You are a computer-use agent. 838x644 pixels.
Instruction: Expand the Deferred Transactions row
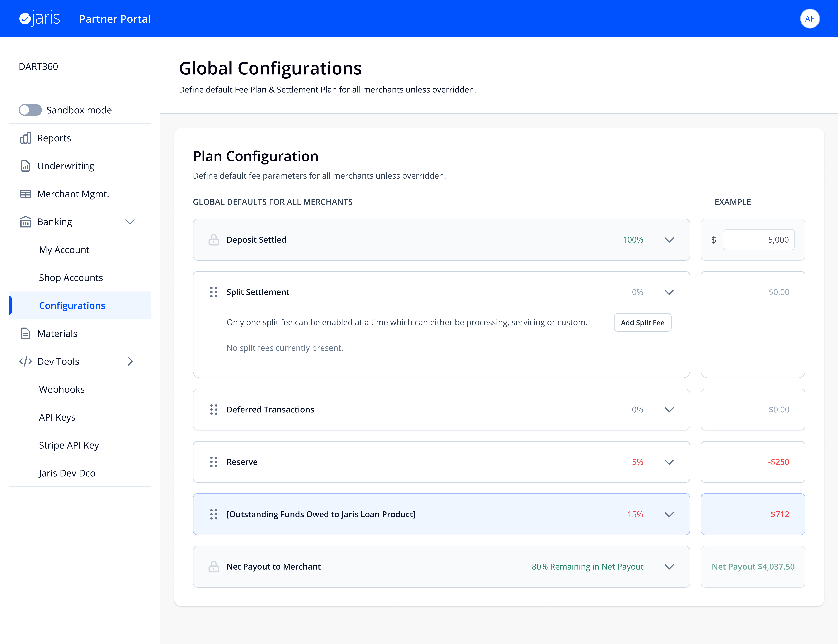coord(669,410)
